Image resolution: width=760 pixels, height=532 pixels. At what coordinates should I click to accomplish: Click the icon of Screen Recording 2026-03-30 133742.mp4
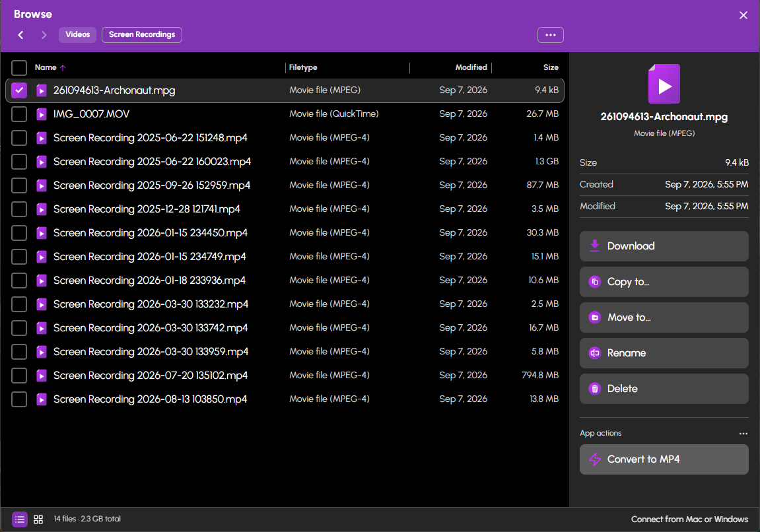click(42, 327)
